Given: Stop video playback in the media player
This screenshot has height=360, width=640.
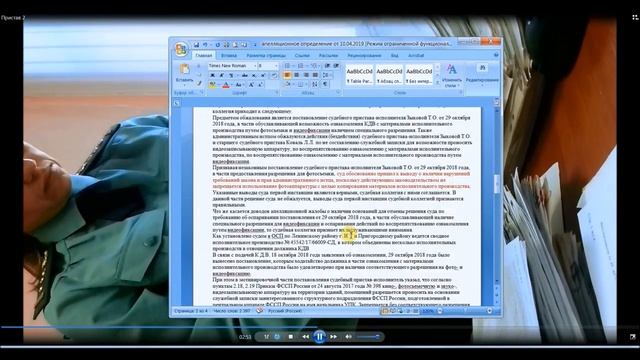Looking at the screenshot, I should (291, 337).
